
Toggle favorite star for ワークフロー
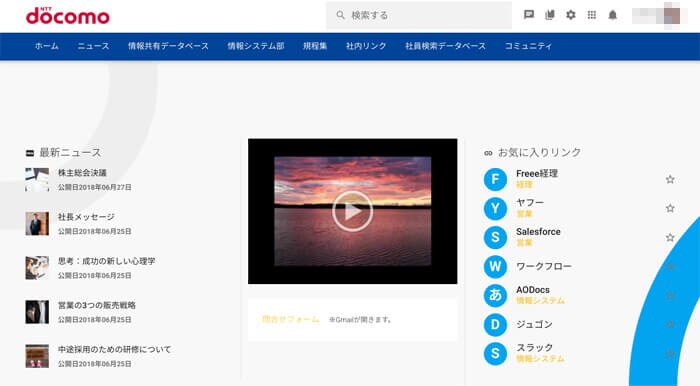tap(670, 266)
